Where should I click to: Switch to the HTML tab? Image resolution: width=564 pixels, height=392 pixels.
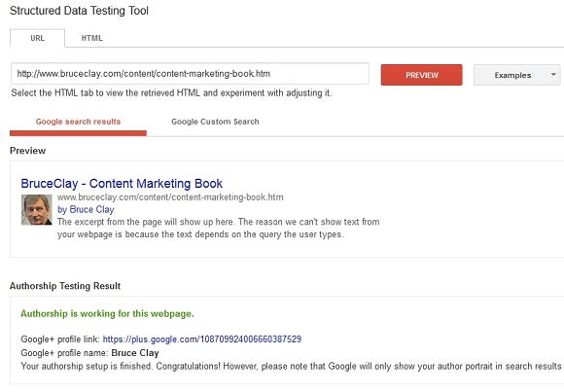click(92, 38)
